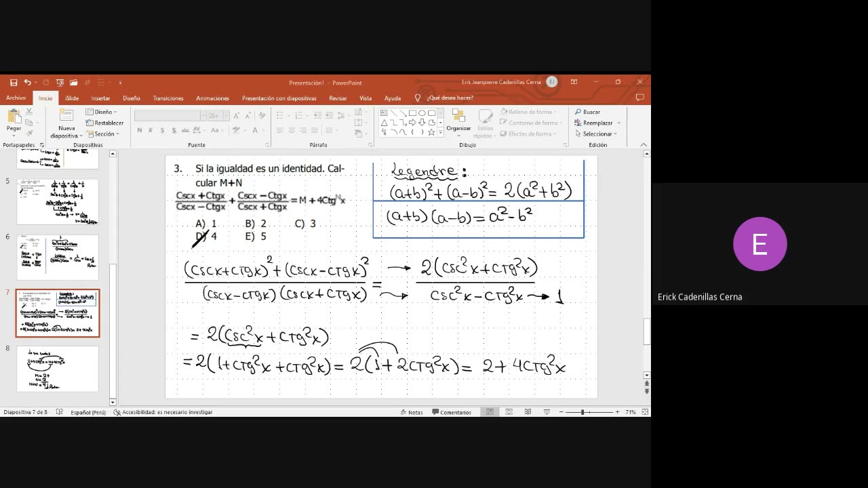Select the straight line shape

pyautogui.click(x=393, y=113)
